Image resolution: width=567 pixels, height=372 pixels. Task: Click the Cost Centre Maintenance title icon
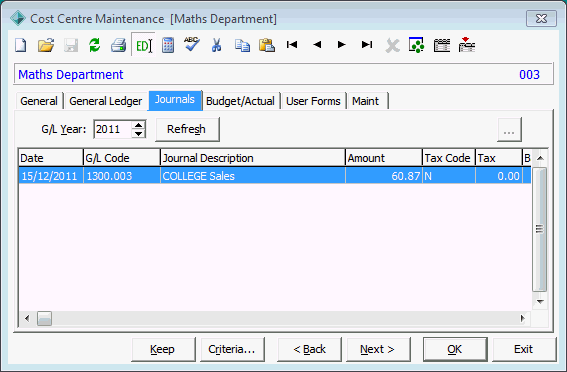[x=18, y=18]
